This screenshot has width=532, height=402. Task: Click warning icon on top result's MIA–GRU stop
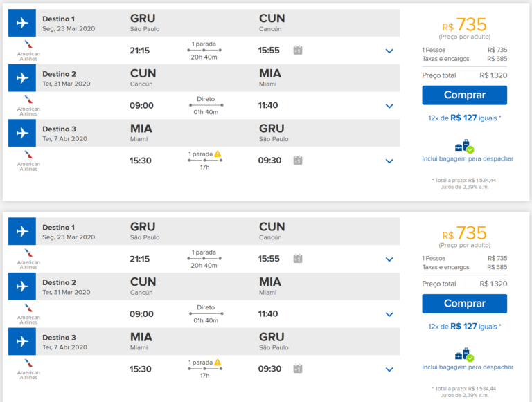pyautogui.click(x=218, y=154)
